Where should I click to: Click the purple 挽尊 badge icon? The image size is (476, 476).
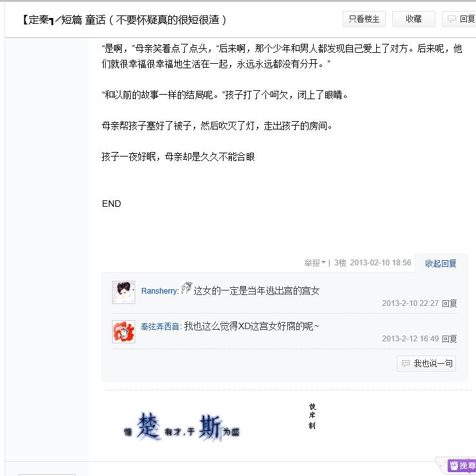[x=462, y=465]
